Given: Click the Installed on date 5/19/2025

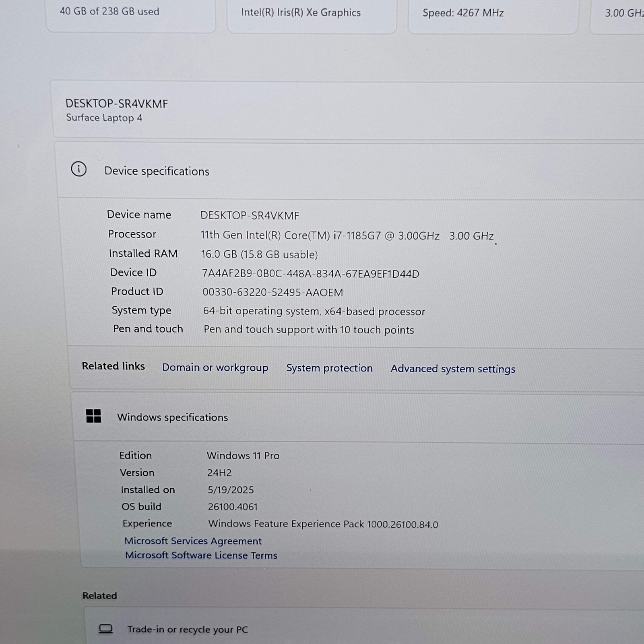Looking at the screenshot, I should 231,490.
